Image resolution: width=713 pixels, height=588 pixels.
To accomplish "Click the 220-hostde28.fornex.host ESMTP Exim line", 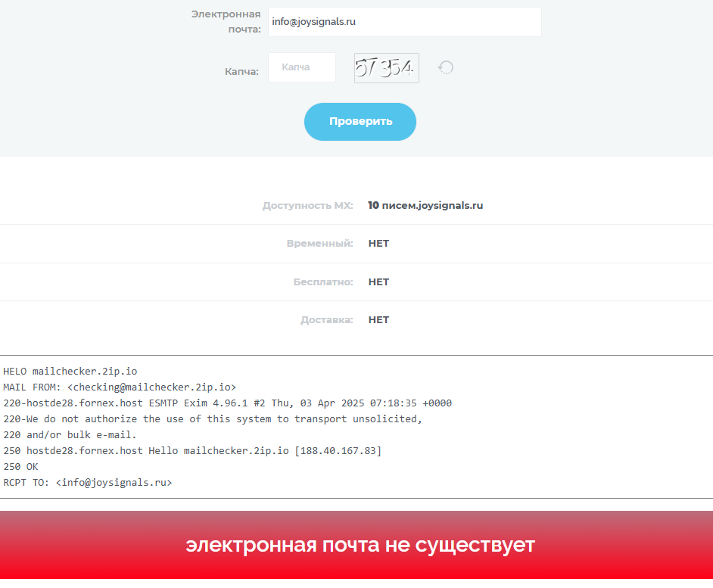I will 227,403.
